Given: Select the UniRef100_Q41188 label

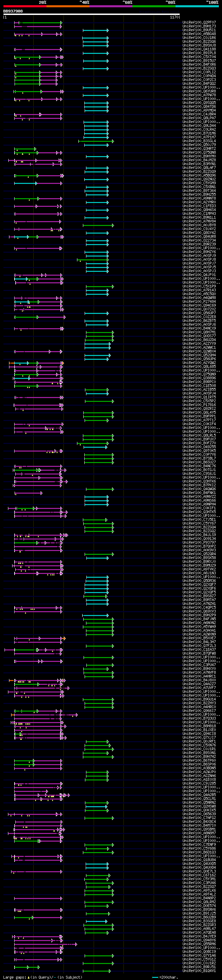Looking at the screenshot, I should (199, 49).
